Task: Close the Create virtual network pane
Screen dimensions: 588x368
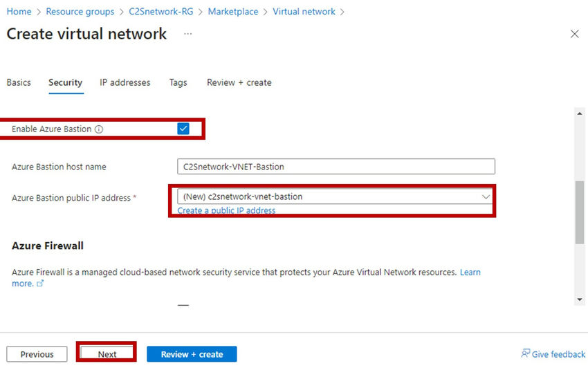Action: click(x=574, y=34)
